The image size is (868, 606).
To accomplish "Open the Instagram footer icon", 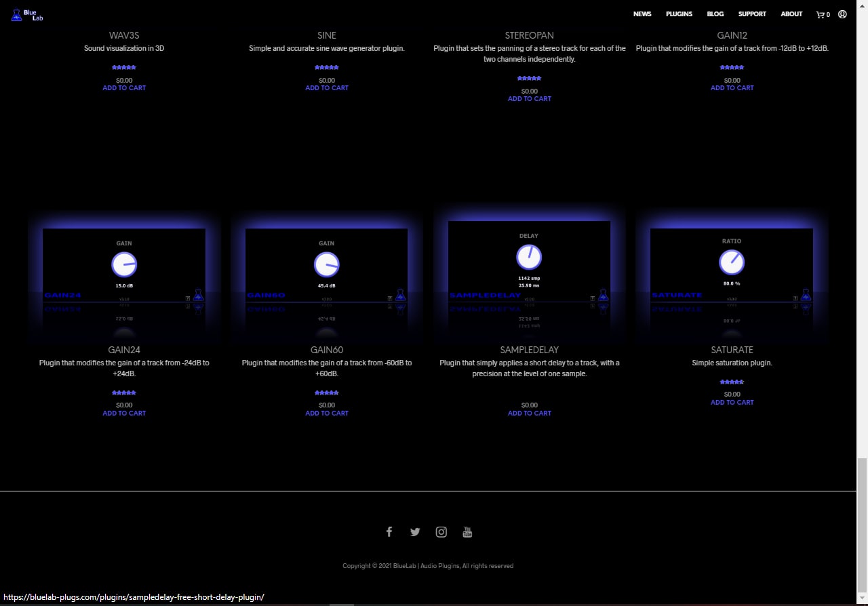I will [441, 532].
